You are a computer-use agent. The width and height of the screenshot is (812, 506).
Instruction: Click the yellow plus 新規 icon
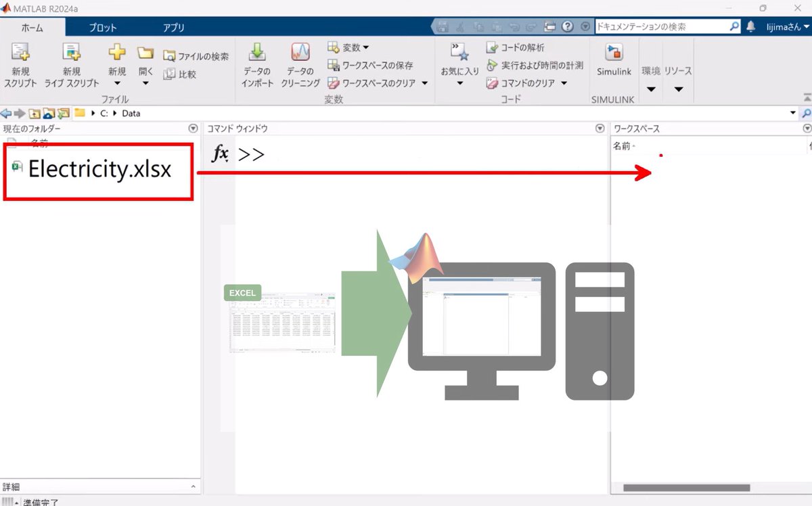tap(117, 53)
